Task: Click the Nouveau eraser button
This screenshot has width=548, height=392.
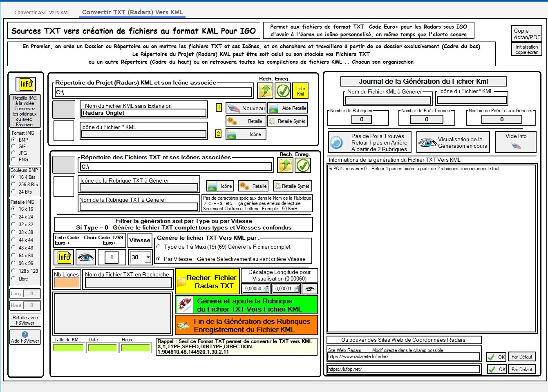Action: coord(246,108)
